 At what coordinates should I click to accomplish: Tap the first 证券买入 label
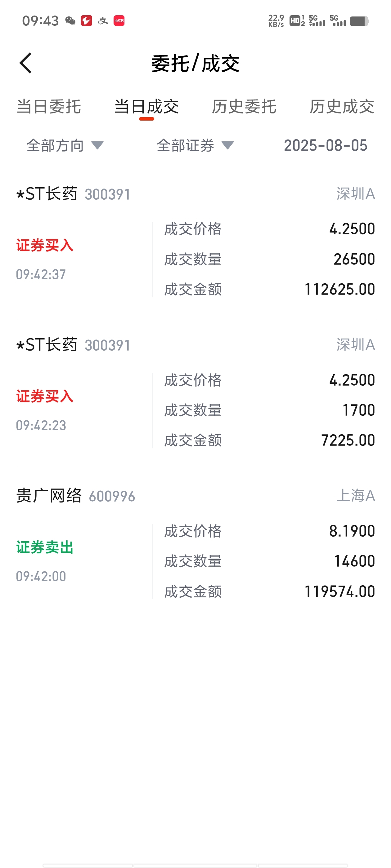point(45,245)
